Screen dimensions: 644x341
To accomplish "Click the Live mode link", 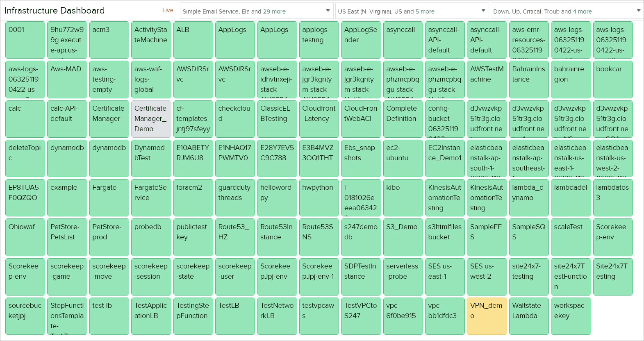I will [168, 11].
